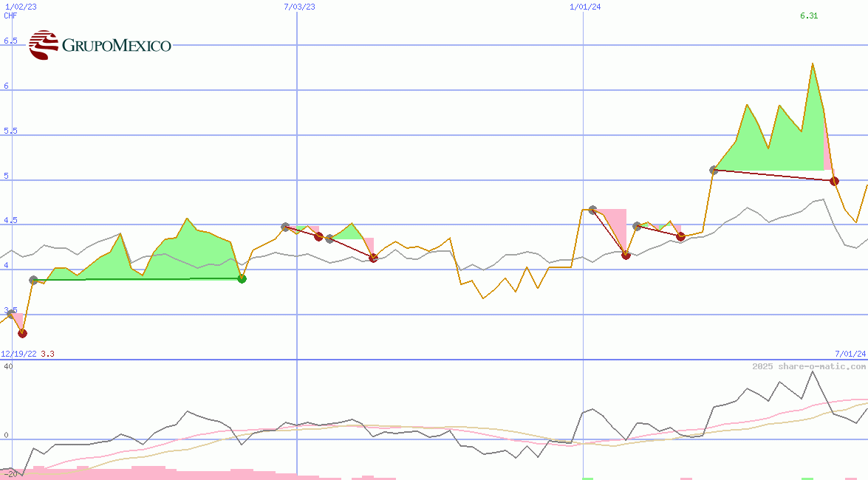Screen dimensions: 868x480
Task: Click the gray marker starting the tallest green area
Action: point(714,170)
